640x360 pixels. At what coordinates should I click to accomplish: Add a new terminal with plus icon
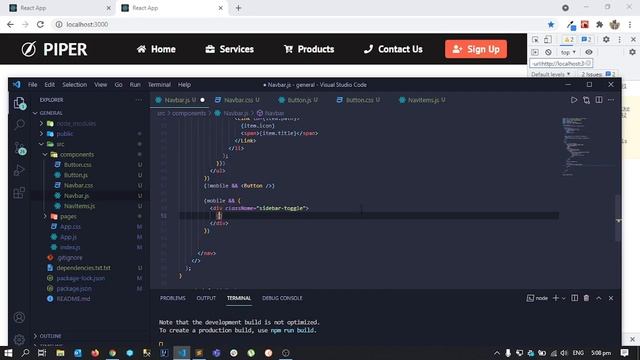pyautogui.click(x=556, y=298)
